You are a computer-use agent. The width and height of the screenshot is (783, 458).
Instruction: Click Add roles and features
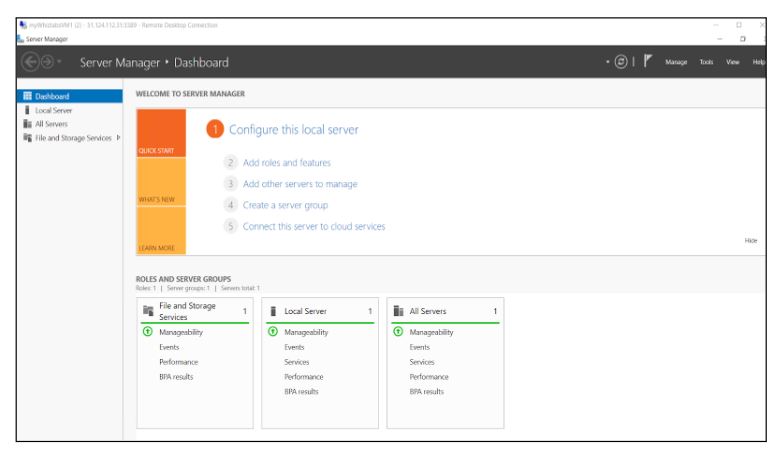click(287, 163)
